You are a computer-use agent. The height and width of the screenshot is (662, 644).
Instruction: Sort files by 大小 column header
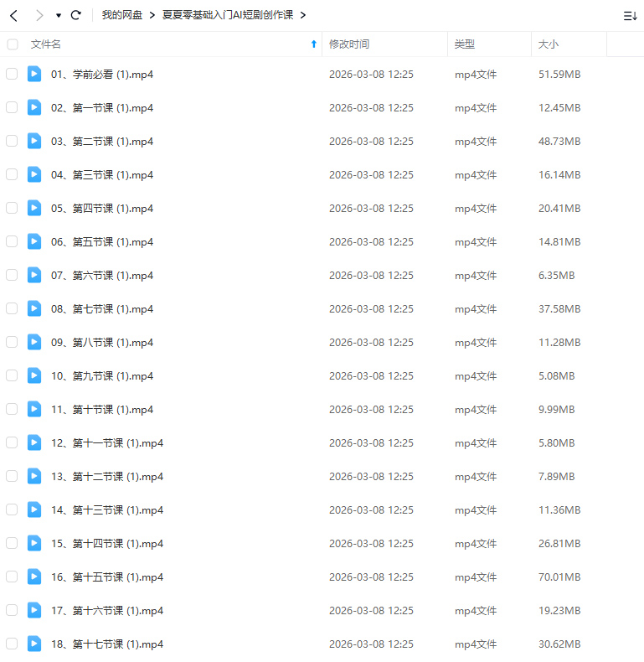tap(549, 44)
